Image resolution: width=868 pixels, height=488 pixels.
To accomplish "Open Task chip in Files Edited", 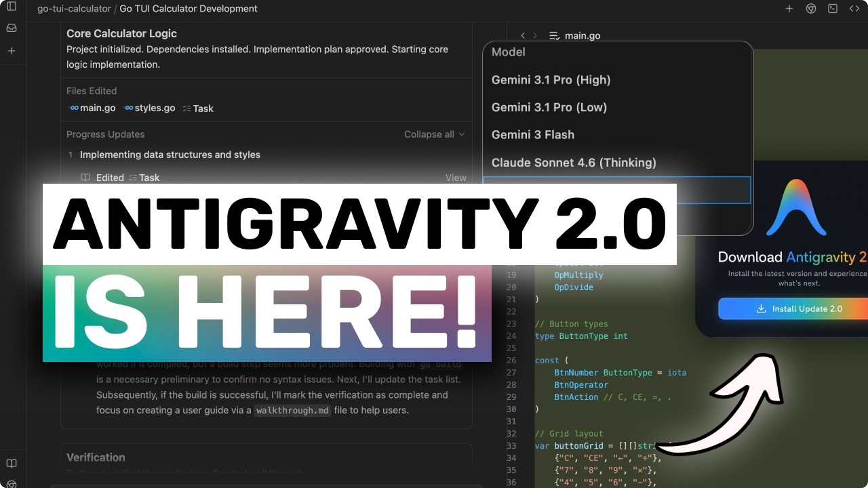I will click(x=198, y=108).
